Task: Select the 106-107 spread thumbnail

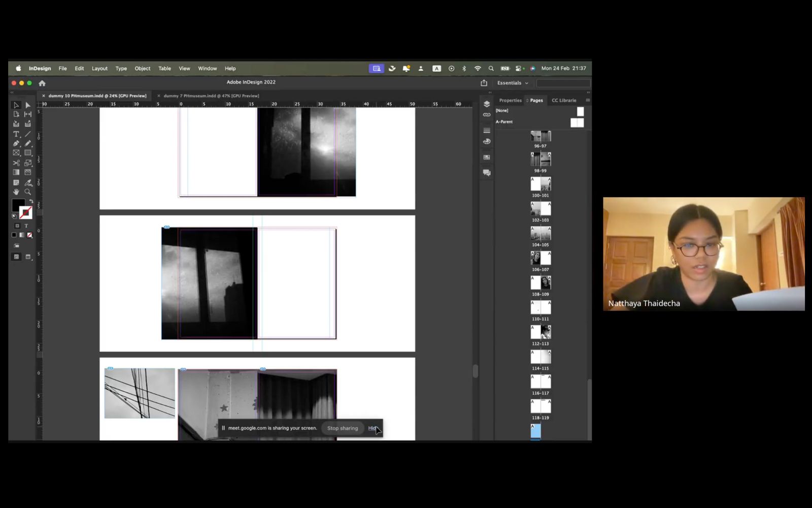Action: pos(540,258)
